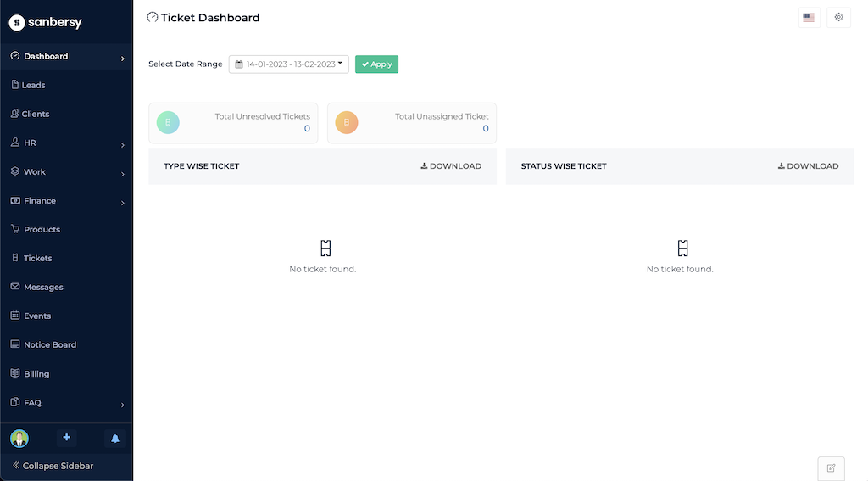The width and height of the screenshot is (868, 481).
Task: Download the Status Wise Ticket chart
Action: 808,166
